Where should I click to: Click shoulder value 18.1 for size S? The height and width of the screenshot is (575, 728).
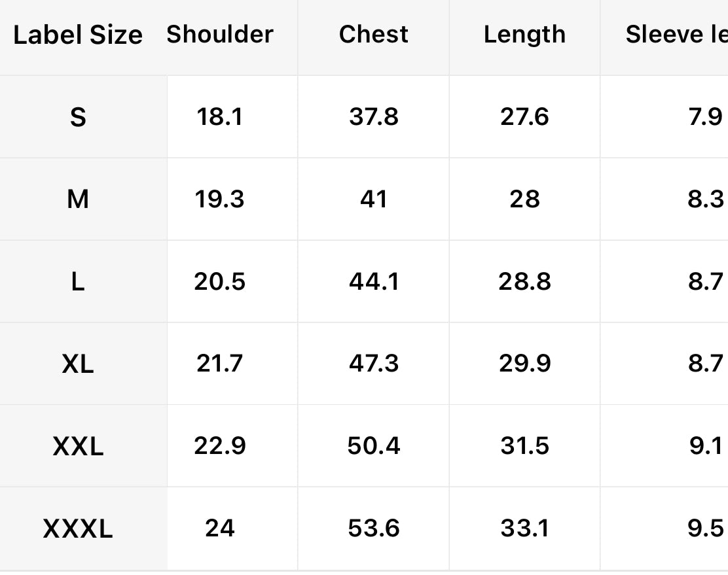click(220, 117)
